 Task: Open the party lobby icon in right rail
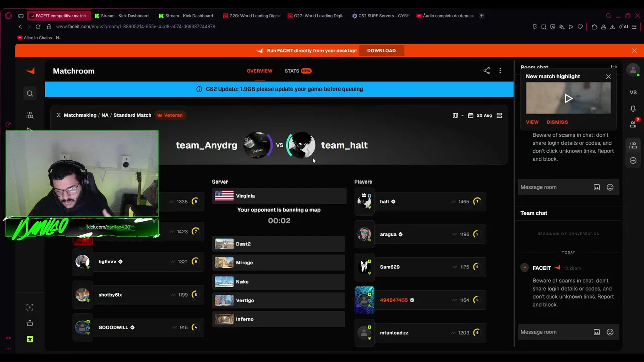tap(633, 146)
